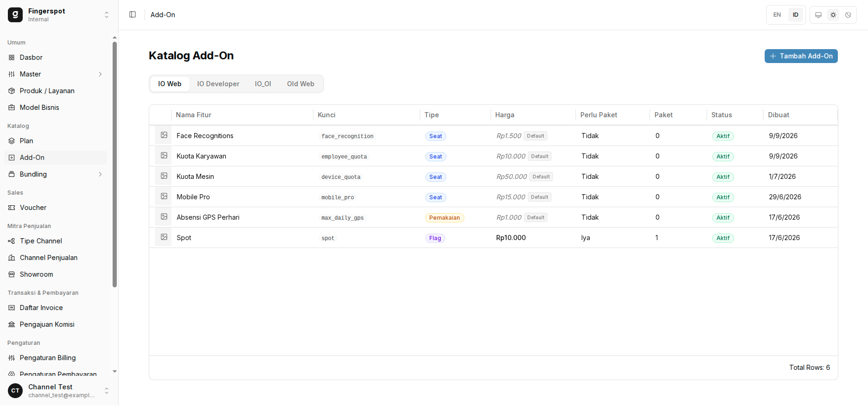Click the Fingerspot logo icon
This screenshot has width=868, height=406.
pos(15,15)
